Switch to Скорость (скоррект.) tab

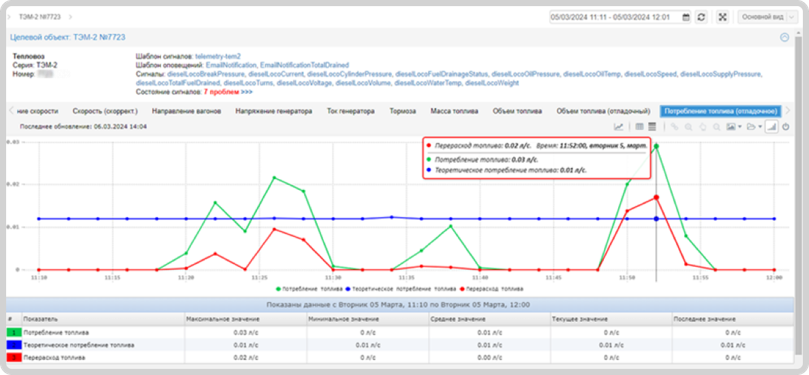click(x=105, y=111)
